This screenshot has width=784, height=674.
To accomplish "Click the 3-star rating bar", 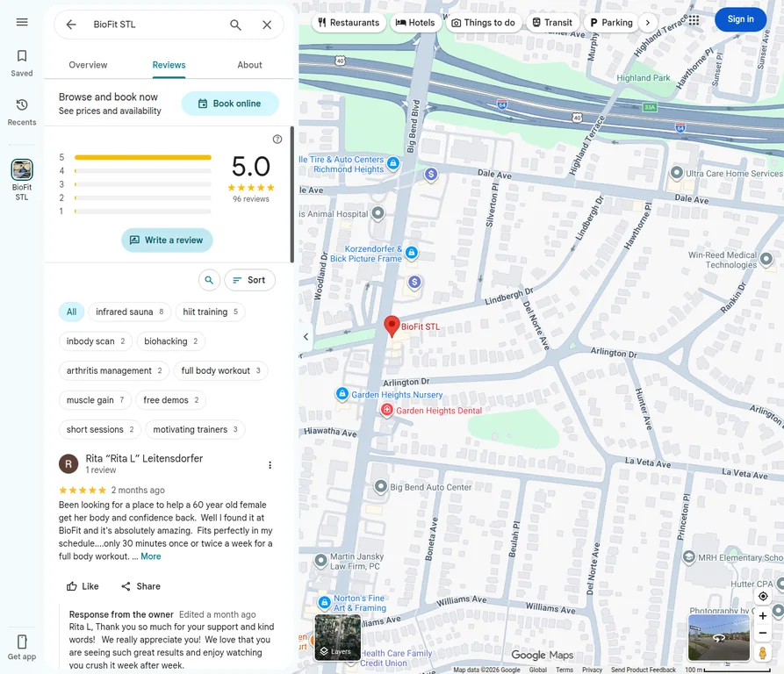I will [x=143, y=184].
